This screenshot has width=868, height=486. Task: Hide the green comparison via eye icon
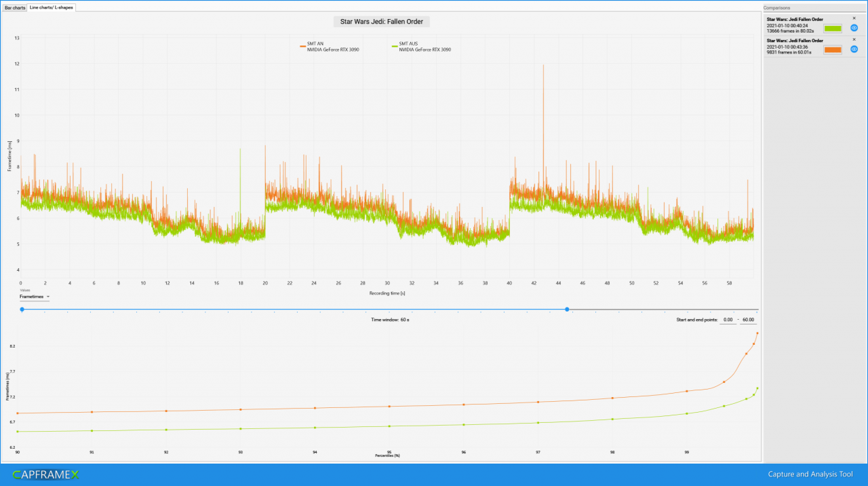click(x=854, y=28)
